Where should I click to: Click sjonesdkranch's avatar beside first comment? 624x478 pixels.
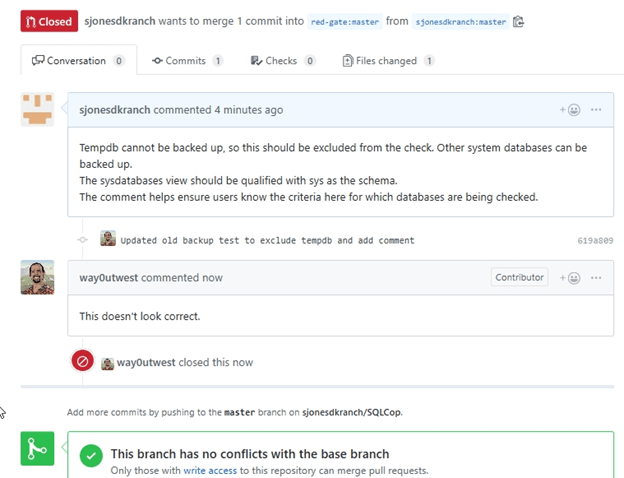click(x=37, y=109)
